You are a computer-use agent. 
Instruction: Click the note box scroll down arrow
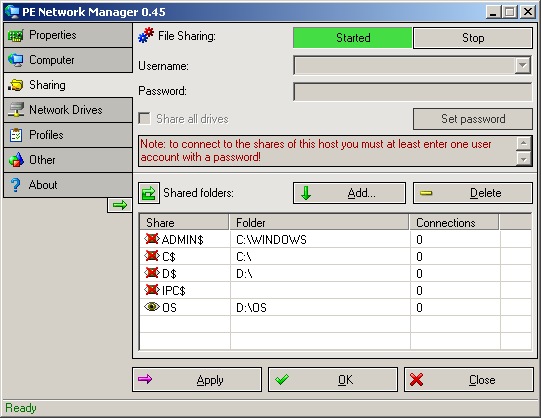(x=524, y=159)
